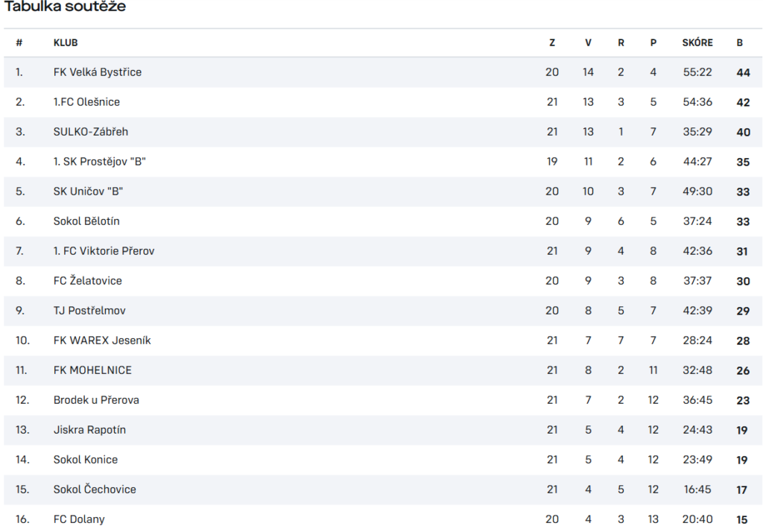Click the SK Uničov "B" team name

(x=88, y=191)
